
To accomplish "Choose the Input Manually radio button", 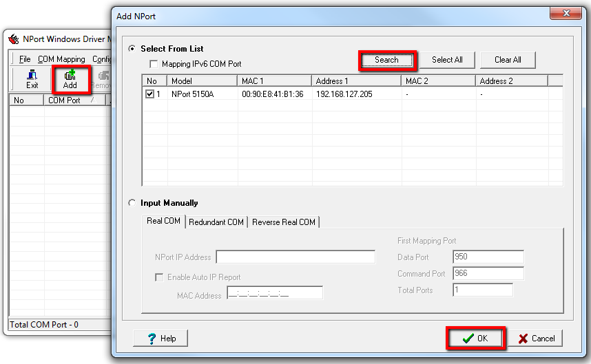I will click(x=132, y=203).
